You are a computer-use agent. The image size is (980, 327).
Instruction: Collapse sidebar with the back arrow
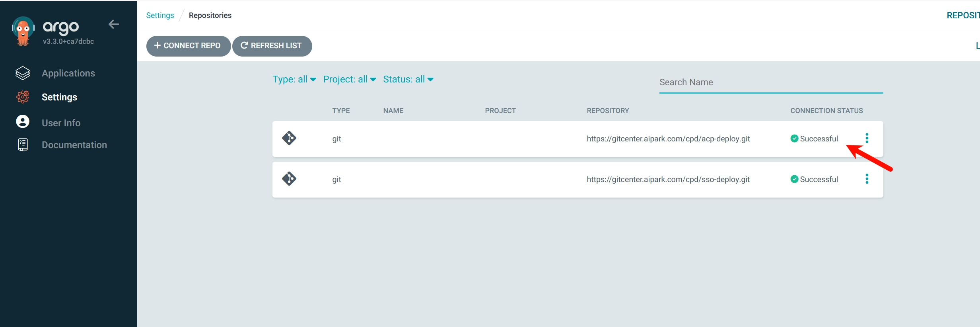pos(114,24)
